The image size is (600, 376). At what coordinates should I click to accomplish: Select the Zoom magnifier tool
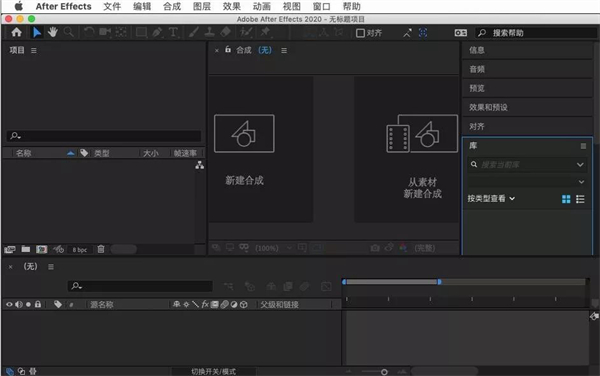[69, 33]
